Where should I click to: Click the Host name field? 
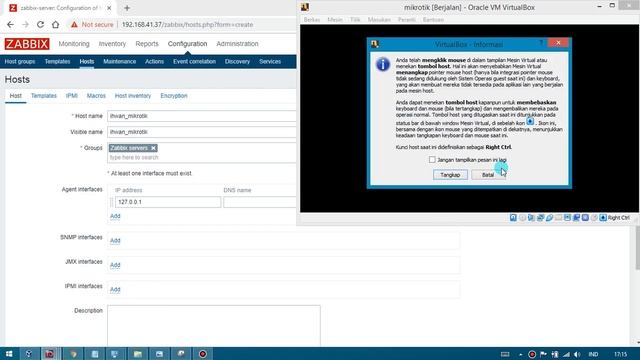(x=202, y=116)
